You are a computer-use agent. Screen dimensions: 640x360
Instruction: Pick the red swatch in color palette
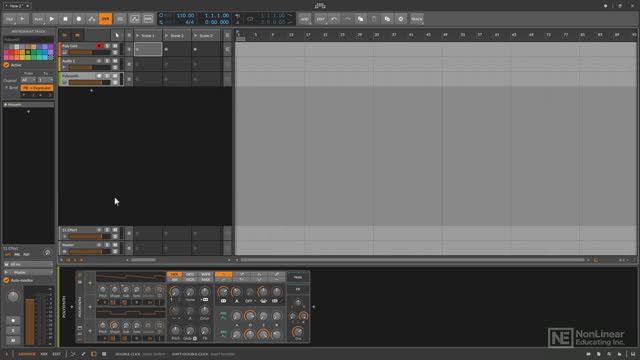click(11, 52)
